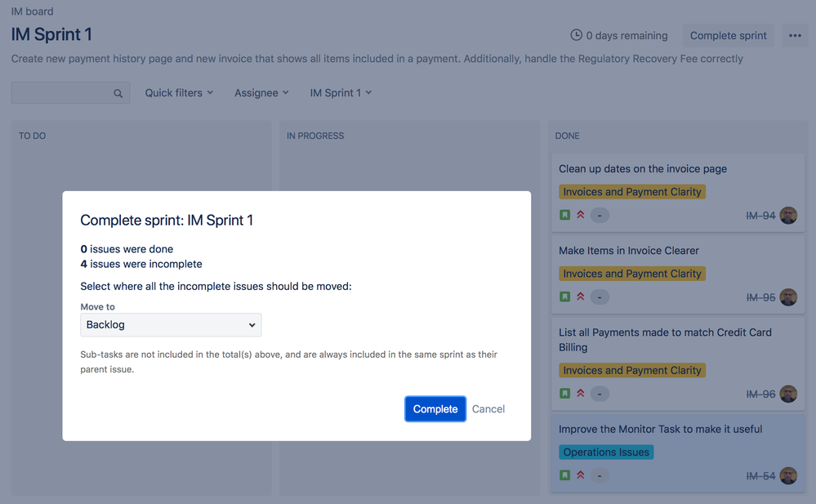Click epic label on the IM-94 card
The image size is (816, 504).
point(632,192)
